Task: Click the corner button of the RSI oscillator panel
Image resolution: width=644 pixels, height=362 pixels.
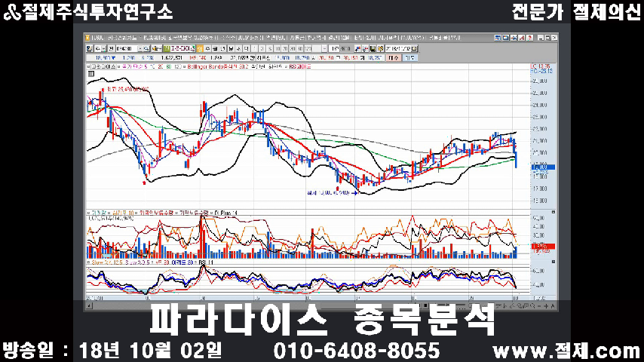Action: 554,262
